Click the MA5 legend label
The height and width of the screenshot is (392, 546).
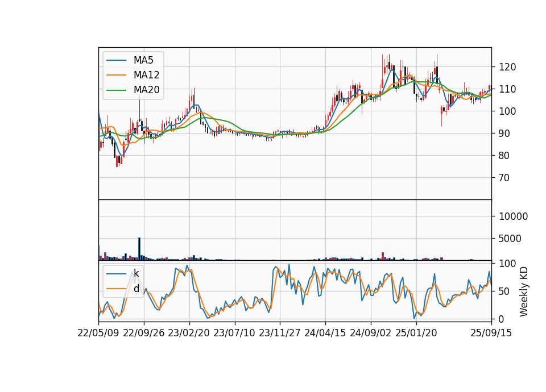pyautogui.click(x=143, y=60)
